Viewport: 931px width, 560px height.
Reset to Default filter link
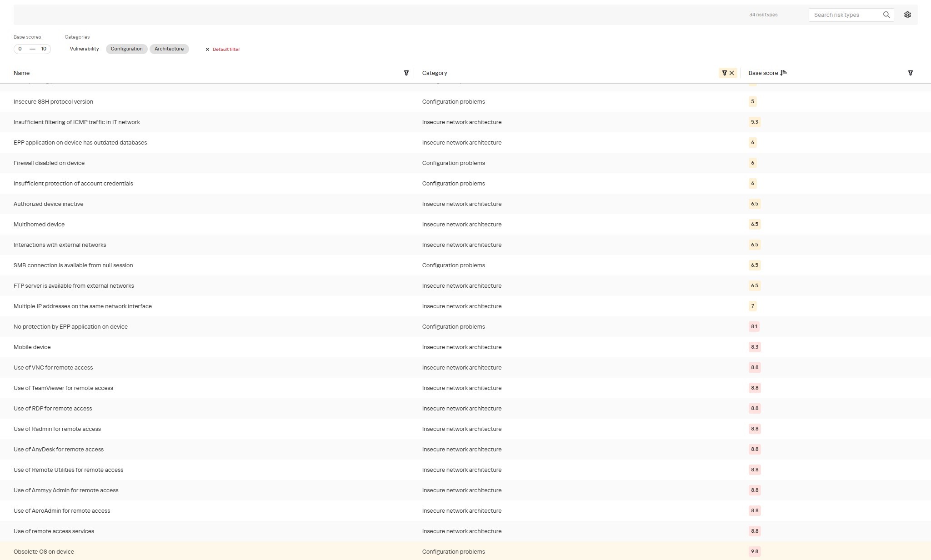[x=226, y=50]
